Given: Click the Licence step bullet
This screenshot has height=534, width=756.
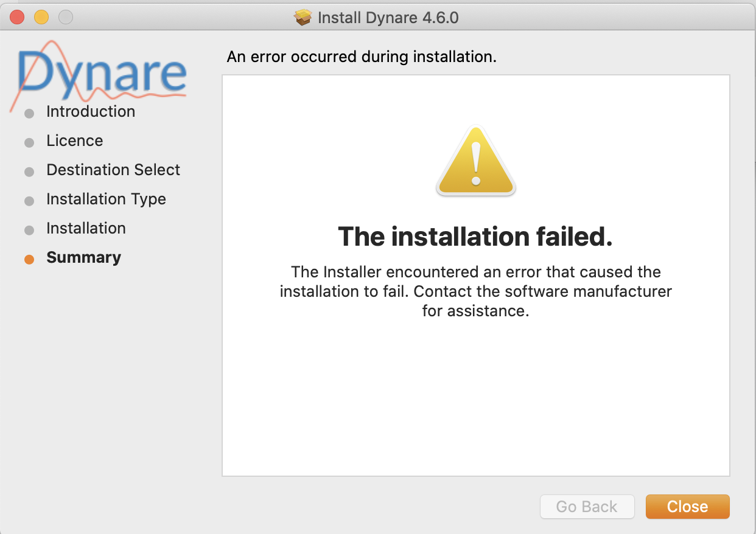Looking at the screenshot, I should pyautogui.click(x=29, y=143).
